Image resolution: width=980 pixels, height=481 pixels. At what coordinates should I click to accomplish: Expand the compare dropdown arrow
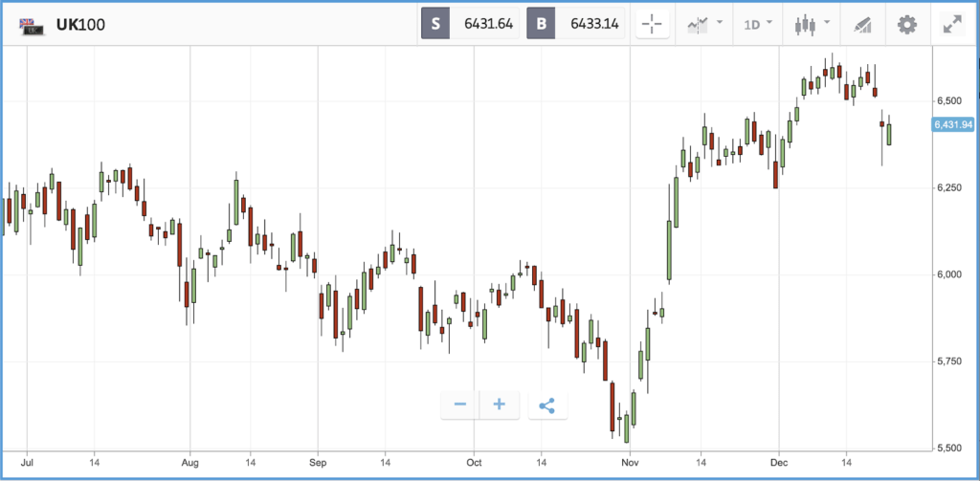click(x=720, y=23)
